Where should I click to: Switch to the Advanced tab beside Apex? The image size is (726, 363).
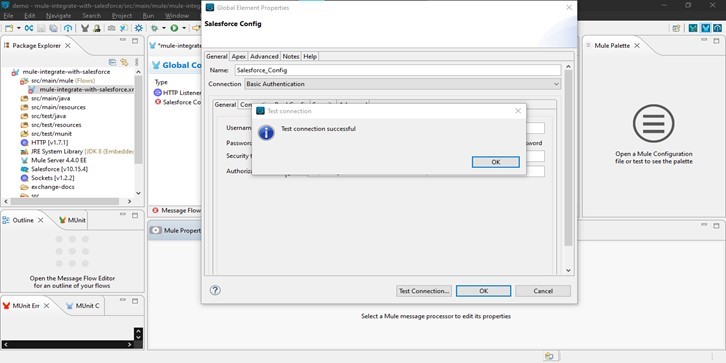coord(264,56)
